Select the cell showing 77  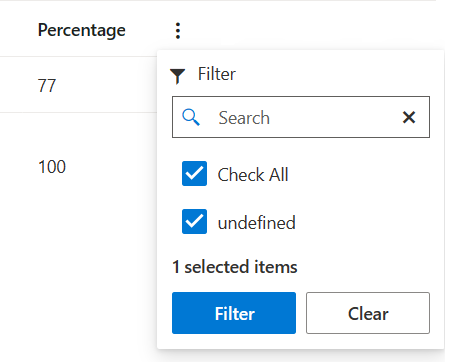click(x=47, y=86)
